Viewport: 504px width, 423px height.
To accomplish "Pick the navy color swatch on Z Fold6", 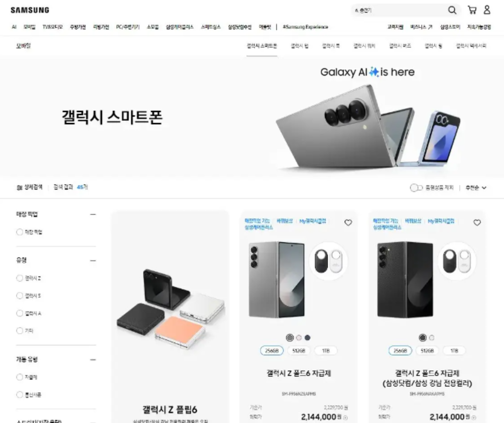I will [308, 337].
